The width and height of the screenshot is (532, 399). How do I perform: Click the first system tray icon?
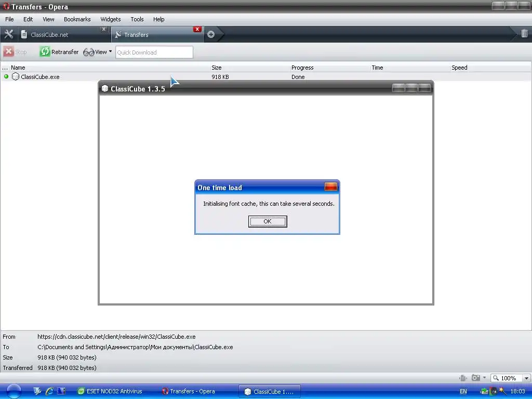(x=485, y=391)
